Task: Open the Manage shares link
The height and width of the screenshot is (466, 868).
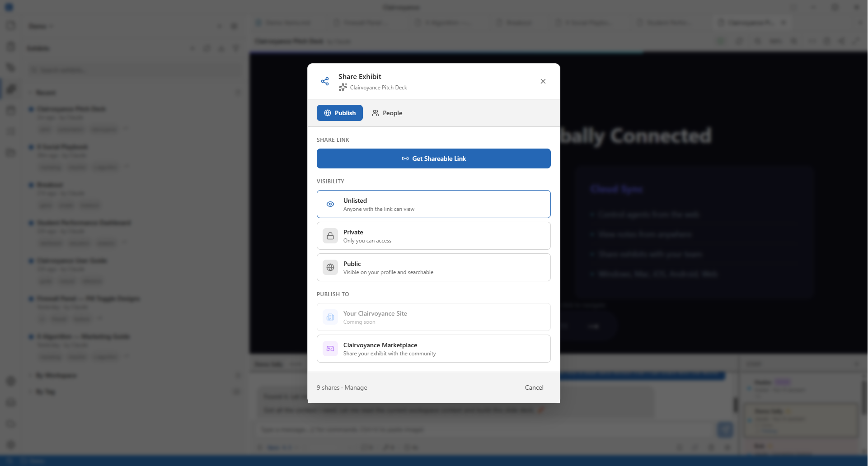Action: click(356, 387)
